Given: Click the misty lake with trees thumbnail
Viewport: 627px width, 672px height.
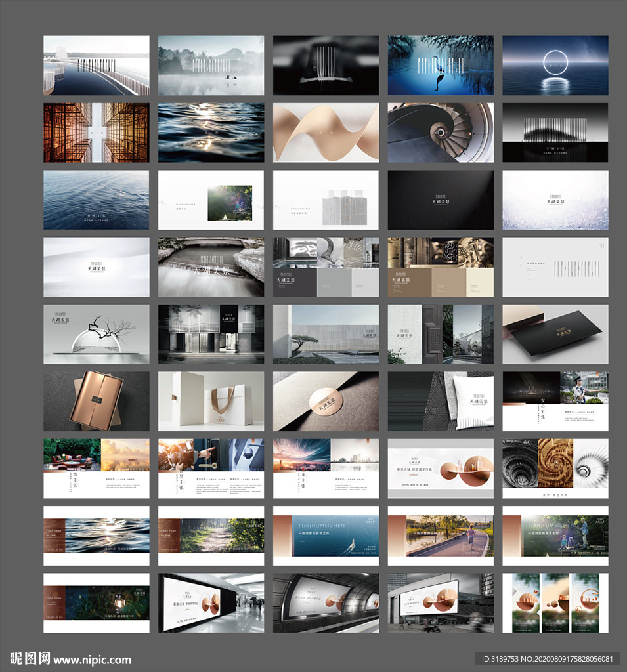Looking at the screenshot, I should coord(211,65).
